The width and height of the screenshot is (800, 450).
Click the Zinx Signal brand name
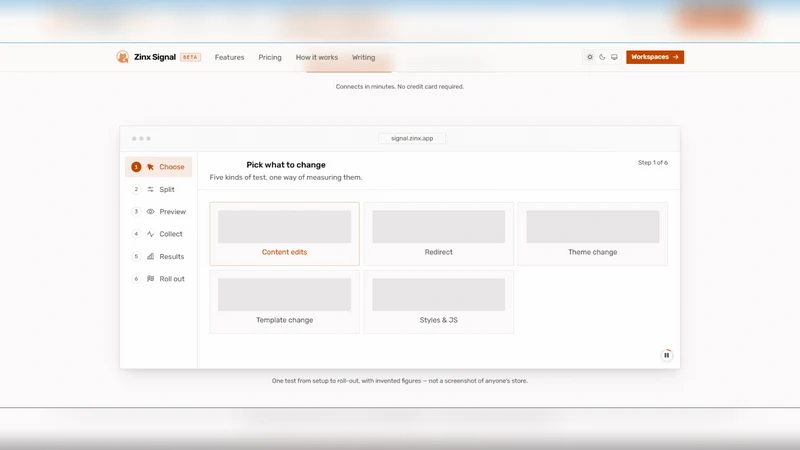(x=155, y=57)
